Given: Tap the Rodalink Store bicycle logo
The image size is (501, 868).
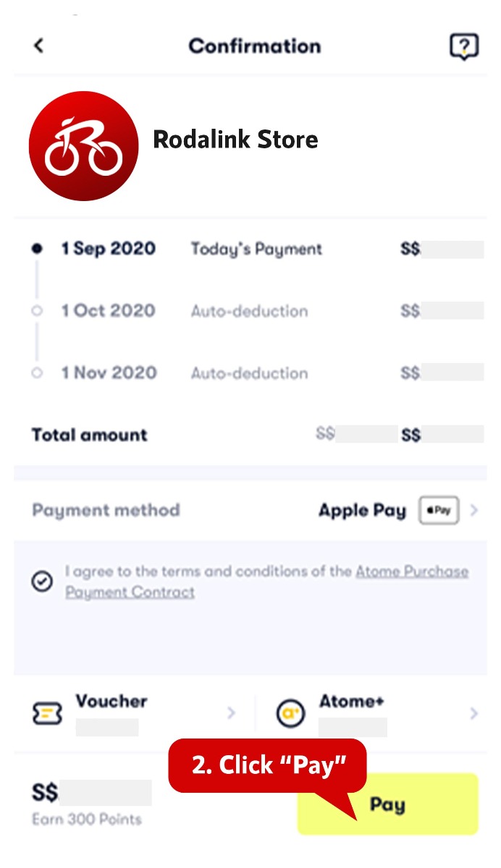Looking at the screenshot, I should 83,146.
